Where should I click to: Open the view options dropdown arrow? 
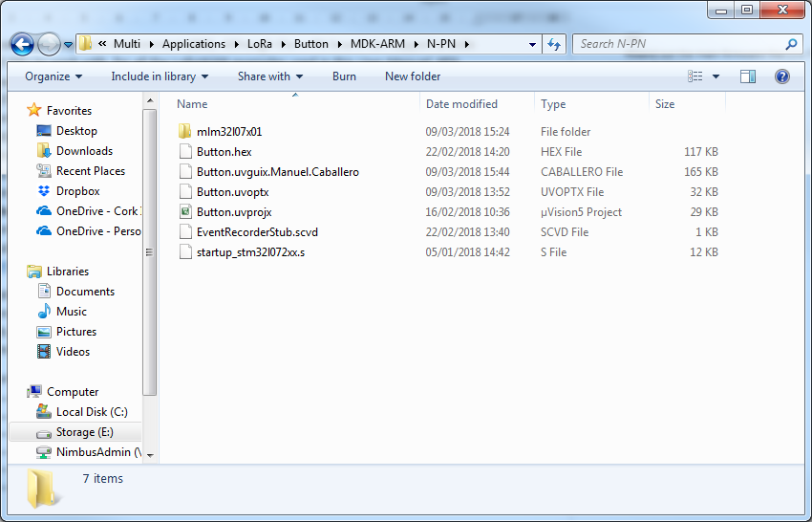(x=716, y=76)
